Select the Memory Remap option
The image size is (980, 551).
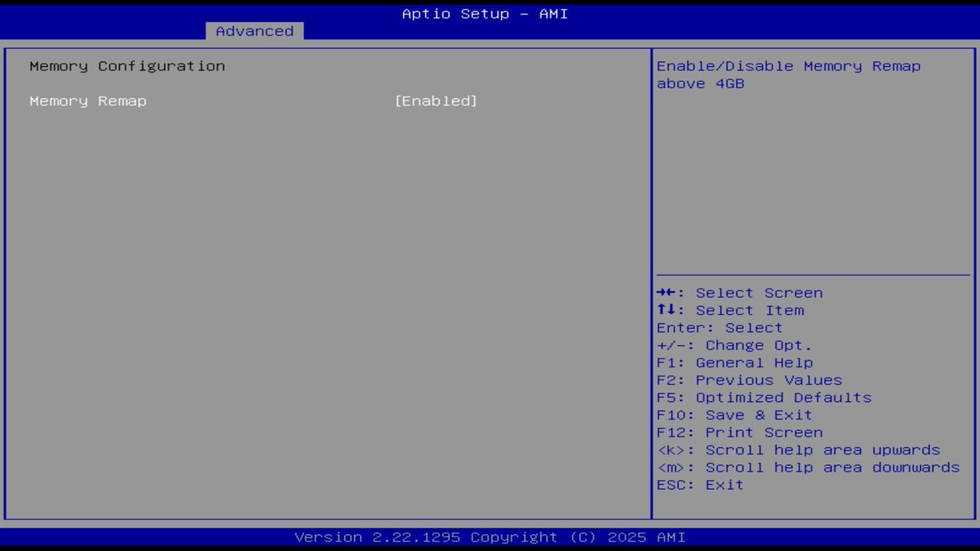[x=87, y=100]
